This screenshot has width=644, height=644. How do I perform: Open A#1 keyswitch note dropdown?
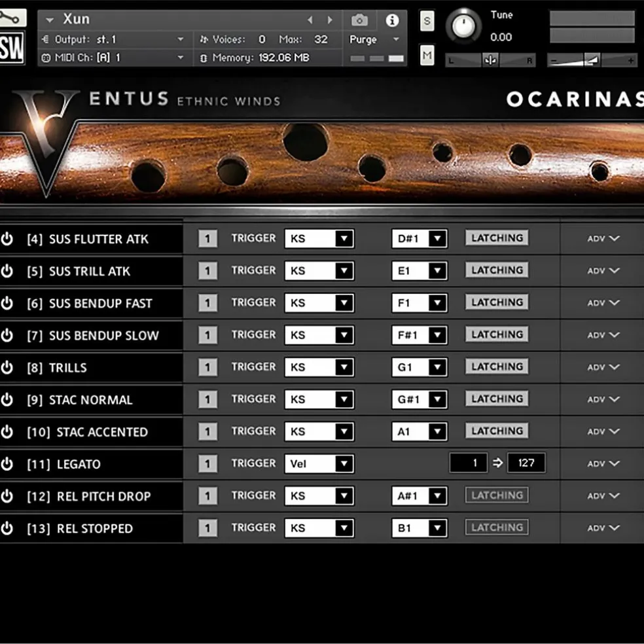pos(420,495)
